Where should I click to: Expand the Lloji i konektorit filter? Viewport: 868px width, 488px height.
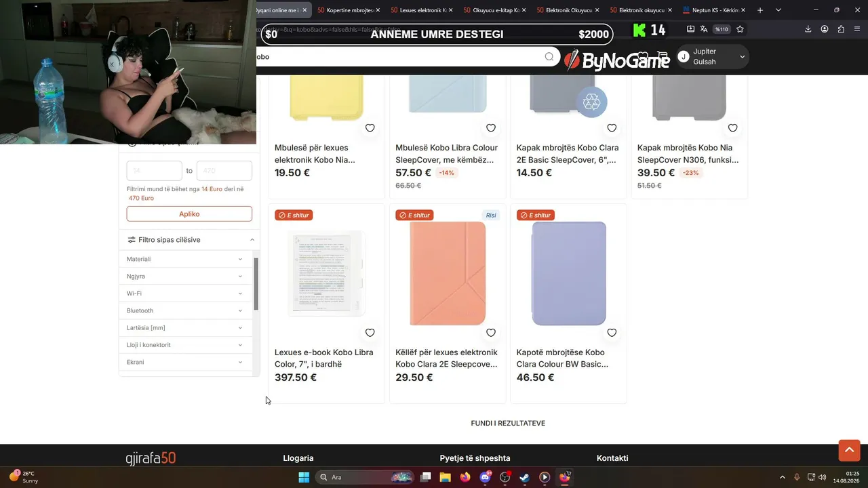[184, 345]
